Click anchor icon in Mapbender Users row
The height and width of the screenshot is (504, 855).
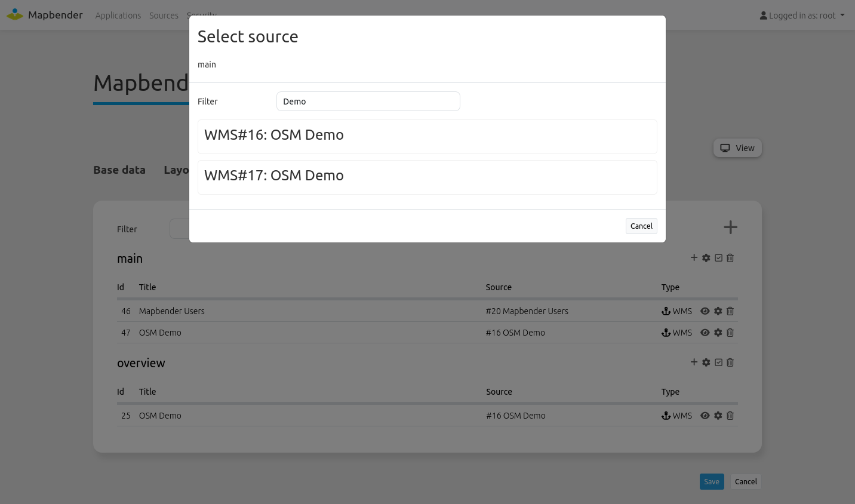(x=666, y=311)
